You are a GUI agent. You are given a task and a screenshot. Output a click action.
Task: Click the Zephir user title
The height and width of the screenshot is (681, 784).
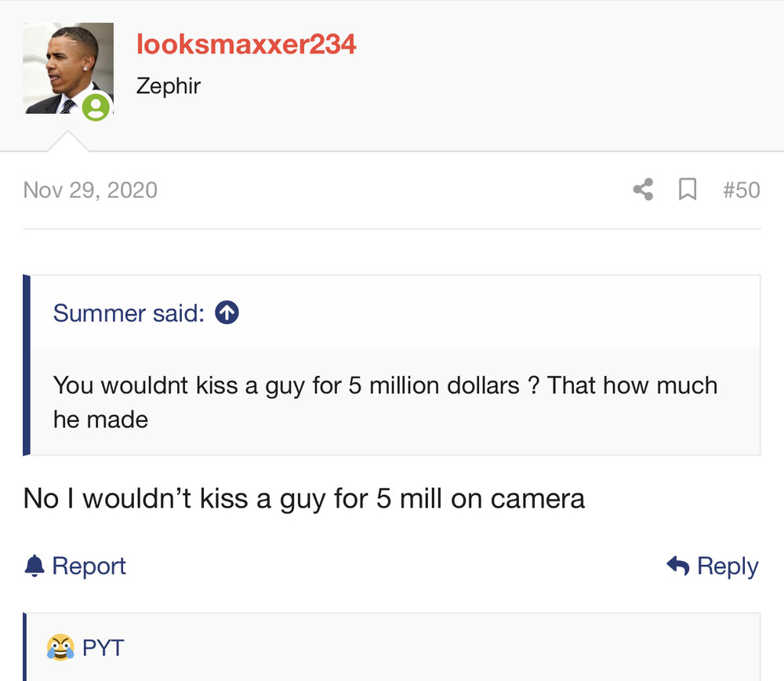pos(169,86)
